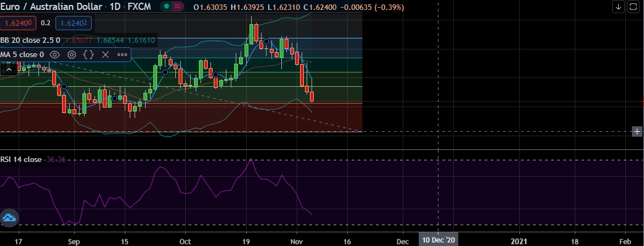The width and height of the screenshot is (644, 246).
Task: Click the spread value 0.2
Action: (x=46, y=23)
